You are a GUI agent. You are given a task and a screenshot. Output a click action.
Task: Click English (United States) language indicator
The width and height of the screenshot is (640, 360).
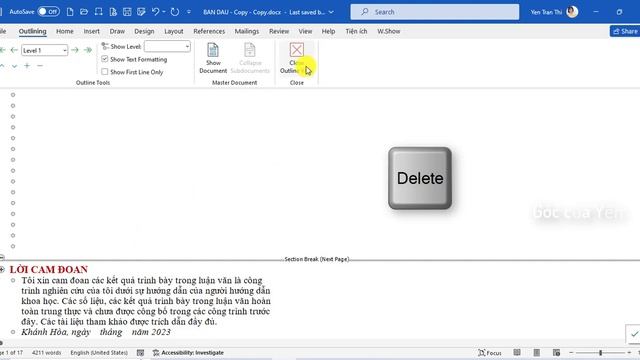tap(99, 353)
